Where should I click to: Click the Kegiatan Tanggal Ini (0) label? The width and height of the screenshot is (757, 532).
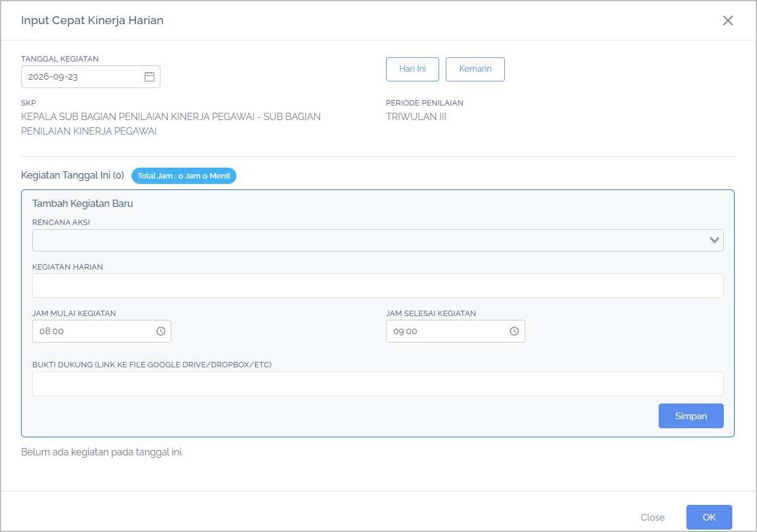pyautogui.click(x=72, y=176)
